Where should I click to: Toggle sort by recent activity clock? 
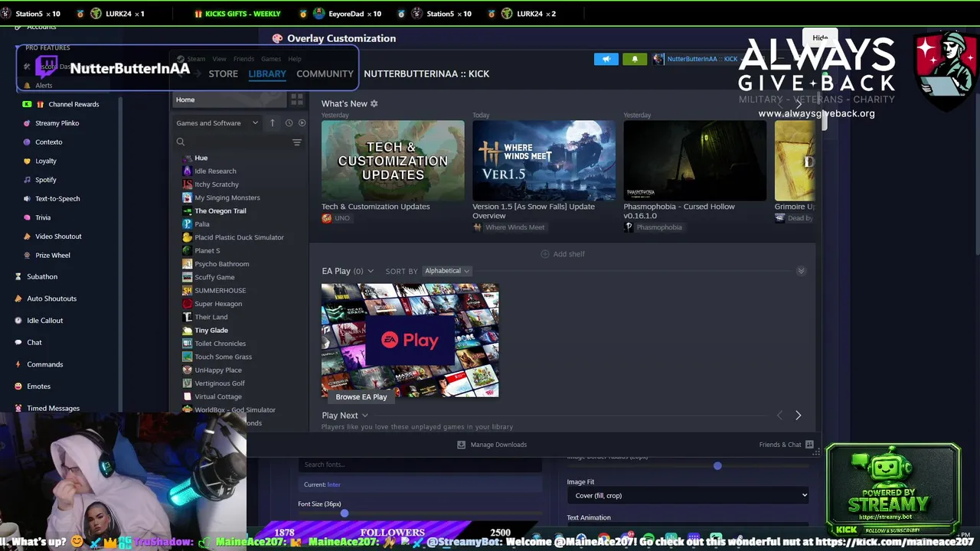pyautogui.click(x=289, y=122)
